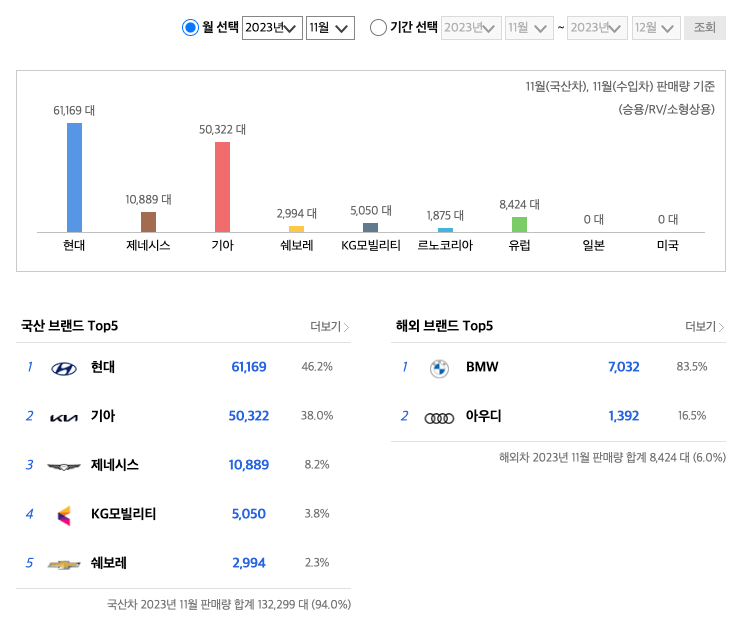Click the 국산차 2023년 11월 판매량 합계 text
This screenshot has width=750, height=625.
(229, 604)
